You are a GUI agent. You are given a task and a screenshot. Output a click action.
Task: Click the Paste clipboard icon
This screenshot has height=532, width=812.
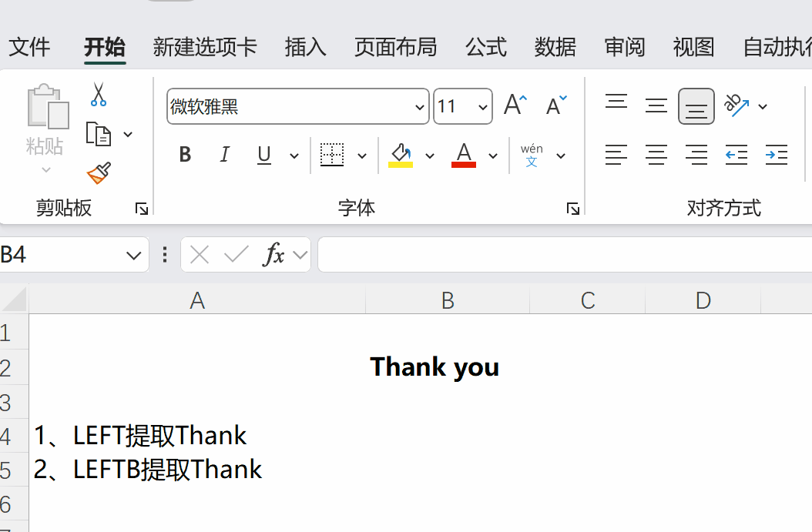[47, 106]
